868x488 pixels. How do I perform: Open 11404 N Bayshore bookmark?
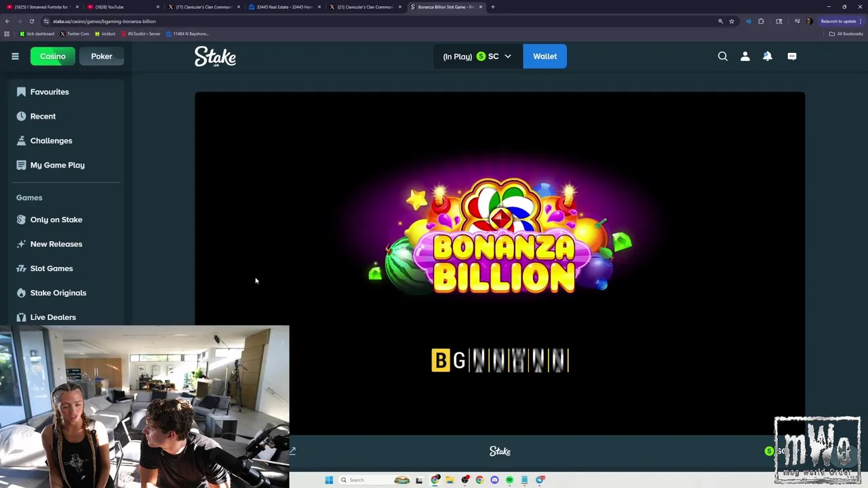[x=187, y=34]
